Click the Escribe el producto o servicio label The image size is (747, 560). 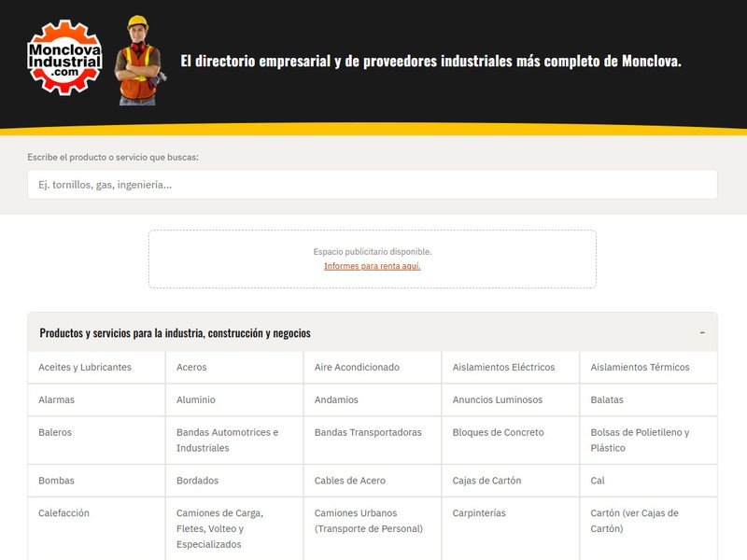pyautogui.click(x=113, y=157)
